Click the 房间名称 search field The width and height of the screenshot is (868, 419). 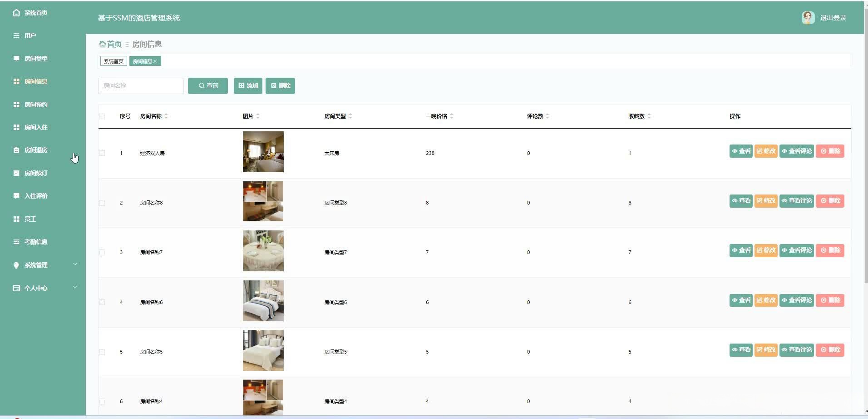tap(141, 85)
